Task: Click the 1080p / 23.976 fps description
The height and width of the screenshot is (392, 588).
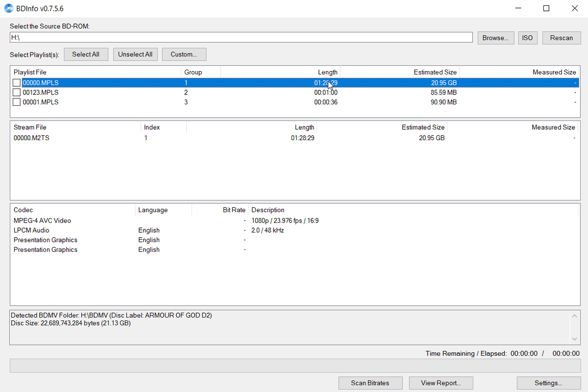Action: pos(285,220)
